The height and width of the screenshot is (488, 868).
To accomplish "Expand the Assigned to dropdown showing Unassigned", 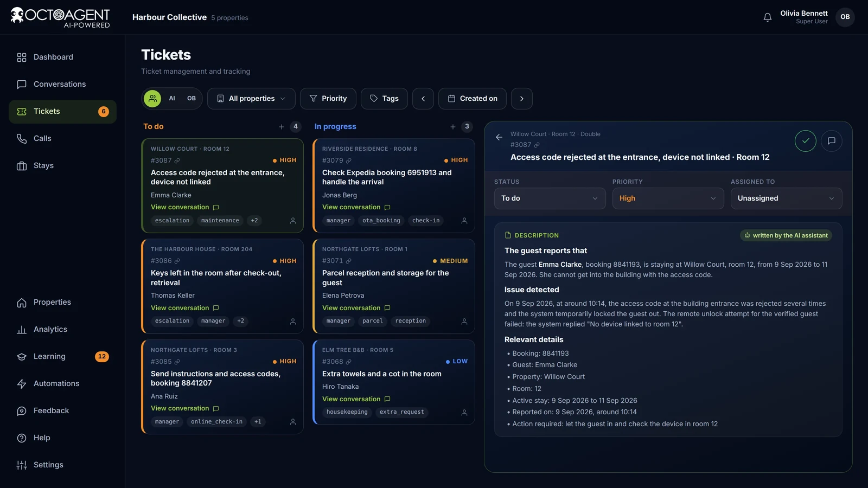I will point(787,198).
